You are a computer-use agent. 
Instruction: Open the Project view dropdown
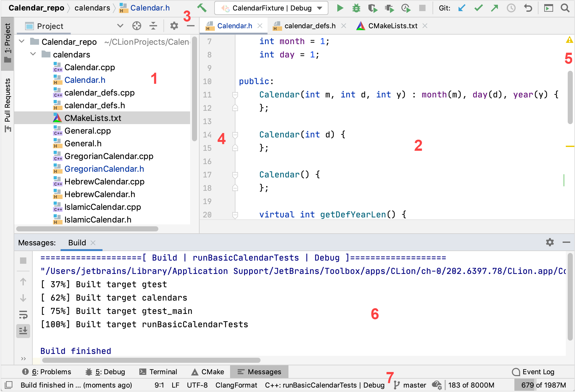(x=120, y=26)
